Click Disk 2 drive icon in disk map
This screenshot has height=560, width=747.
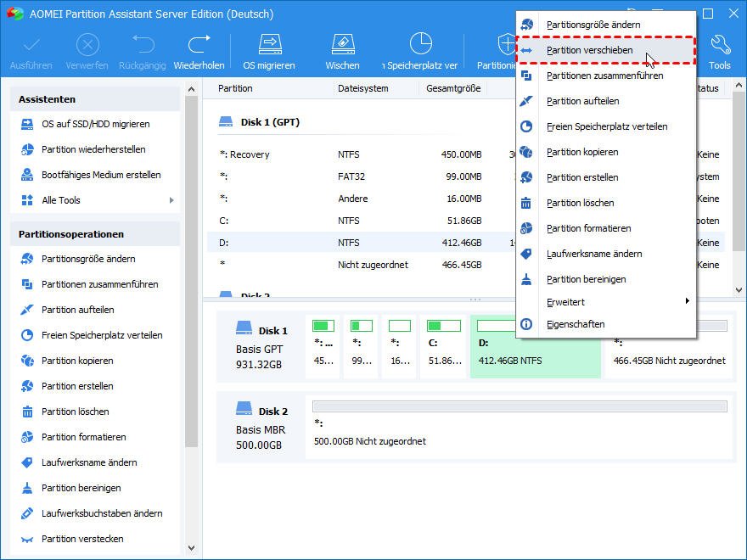click(244, 408)
